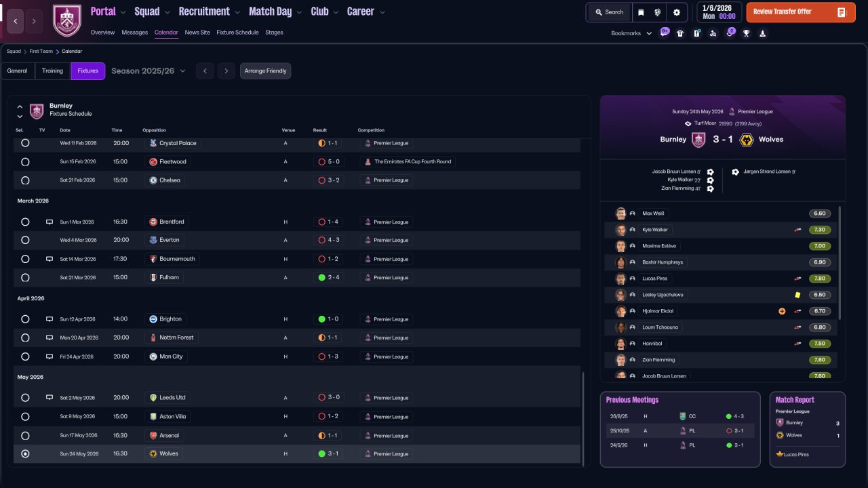Go to the next season with right arrow
The image size is (868, 488).
[x=226, y=71]
